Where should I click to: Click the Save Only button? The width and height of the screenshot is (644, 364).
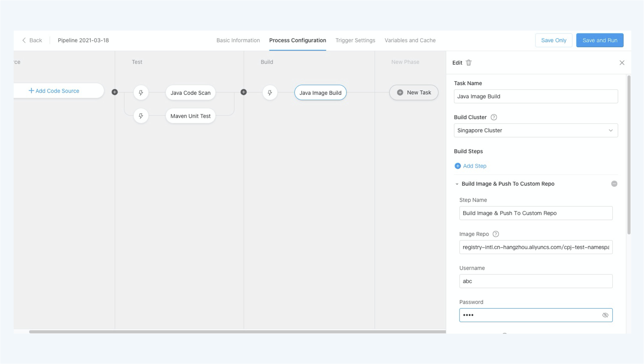(x=554, y=40)
